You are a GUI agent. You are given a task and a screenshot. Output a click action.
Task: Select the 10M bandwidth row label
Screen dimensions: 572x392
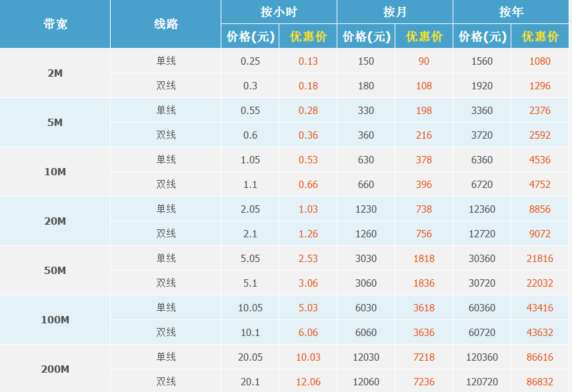tap(55, 172)
